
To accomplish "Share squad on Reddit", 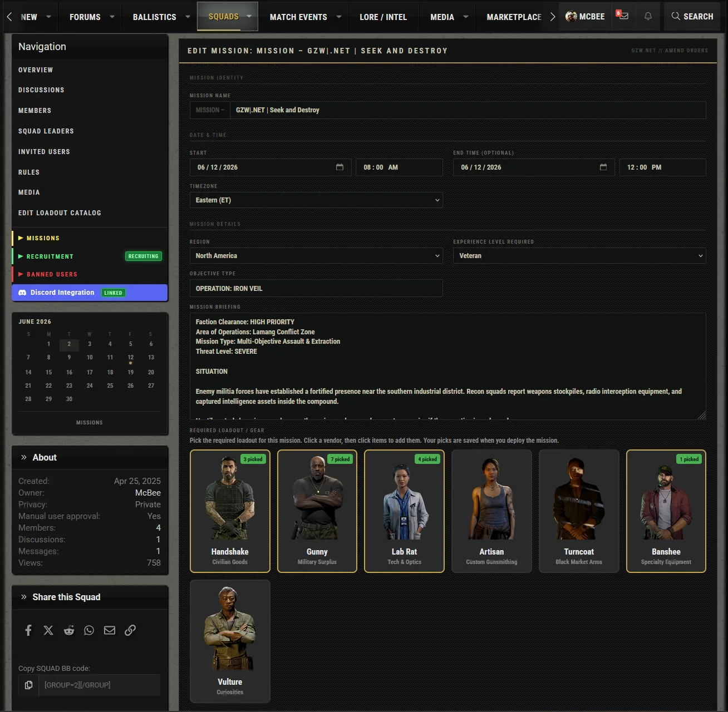I will [69, 630].
